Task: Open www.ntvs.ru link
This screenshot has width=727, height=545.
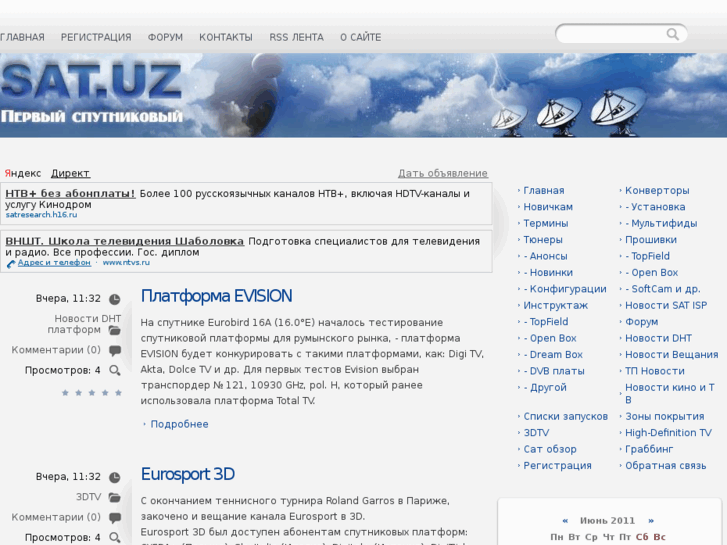Action: [x=126, y=263]
